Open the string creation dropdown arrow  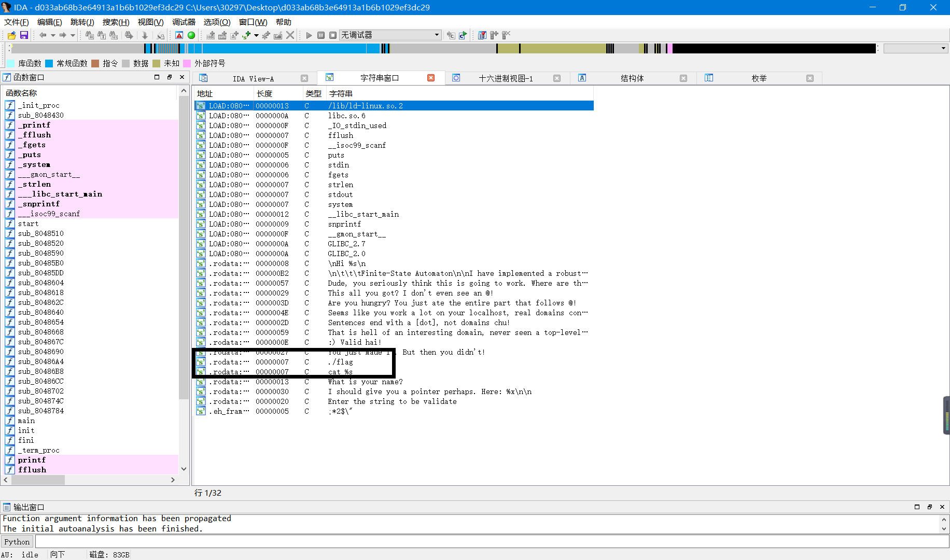pyautogui.click(x=256, y=35)
